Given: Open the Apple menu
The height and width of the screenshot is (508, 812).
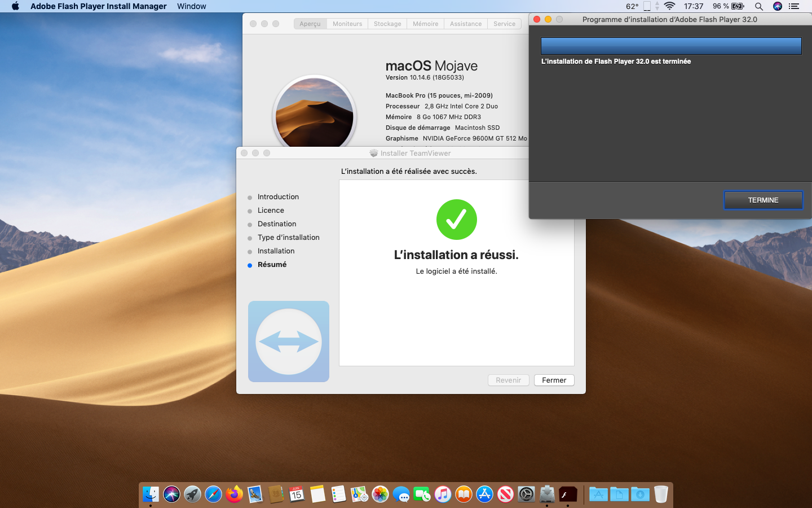Looking at the screenshot, I should click(15, 6).
